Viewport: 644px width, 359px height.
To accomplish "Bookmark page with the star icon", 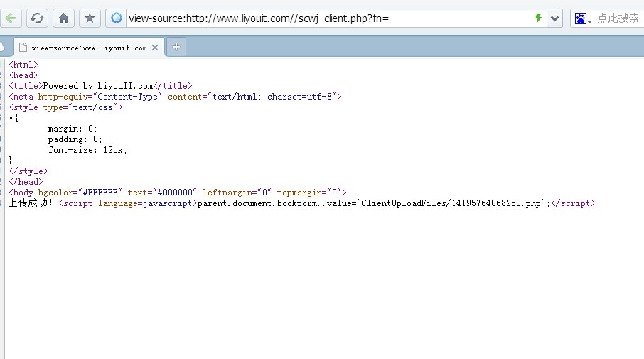I will pos(90,18).
